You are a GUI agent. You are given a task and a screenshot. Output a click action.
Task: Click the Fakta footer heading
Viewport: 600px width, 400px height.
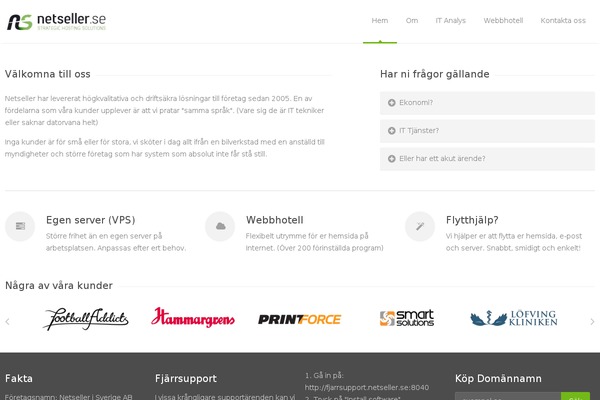point(19,379)
